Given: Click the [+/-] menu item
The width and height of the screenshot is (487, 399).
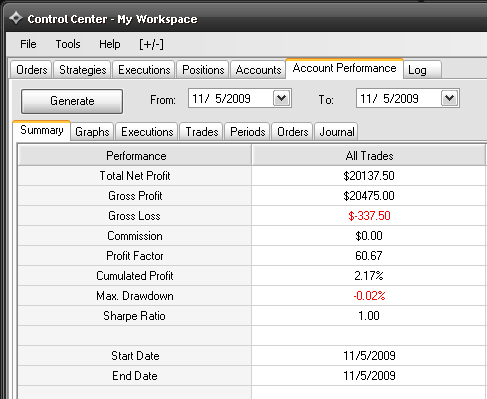Looking at the screenshot, I should [151, 44].
